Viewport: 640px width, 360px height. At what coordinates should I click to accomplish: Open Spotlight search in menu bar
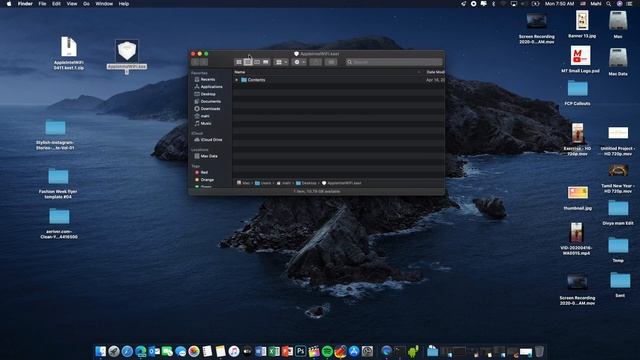[x=609, y=4]
